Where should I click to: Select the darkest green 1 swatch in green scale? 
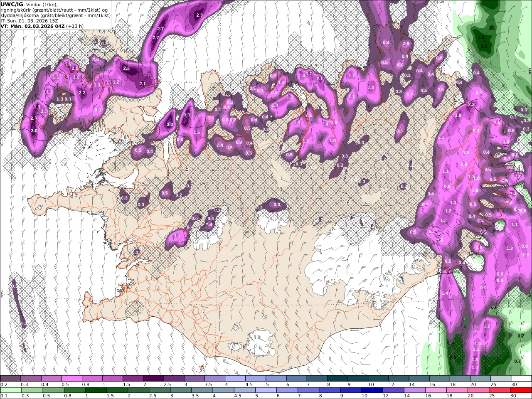pyautogui.click(x=96, y=390)
